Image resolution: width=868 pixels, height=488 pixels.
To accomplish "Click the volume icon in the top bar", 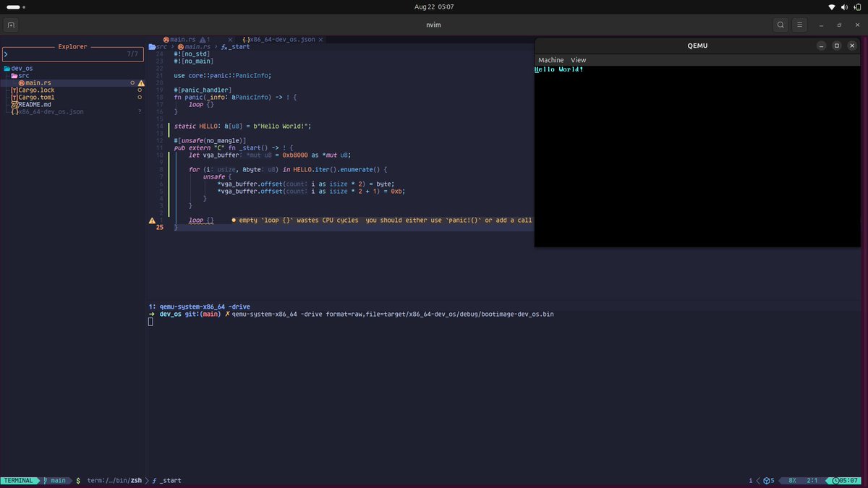I will pos(843,7).
